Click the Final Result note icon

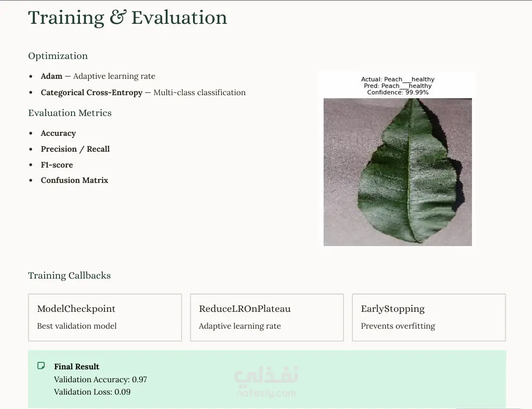coord(41,366)
